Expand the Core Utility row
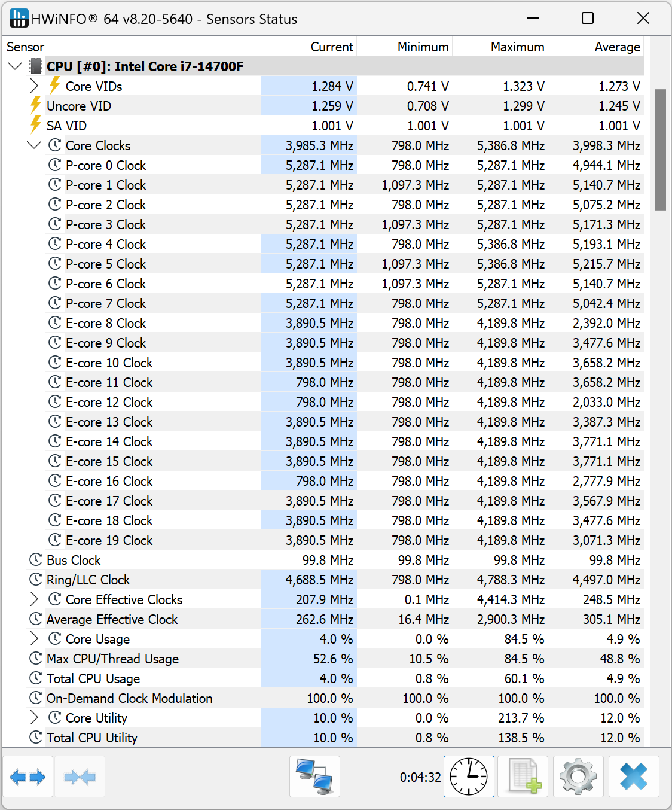The height and width of the screenshot is (810, 672). (x=34, y=718)
